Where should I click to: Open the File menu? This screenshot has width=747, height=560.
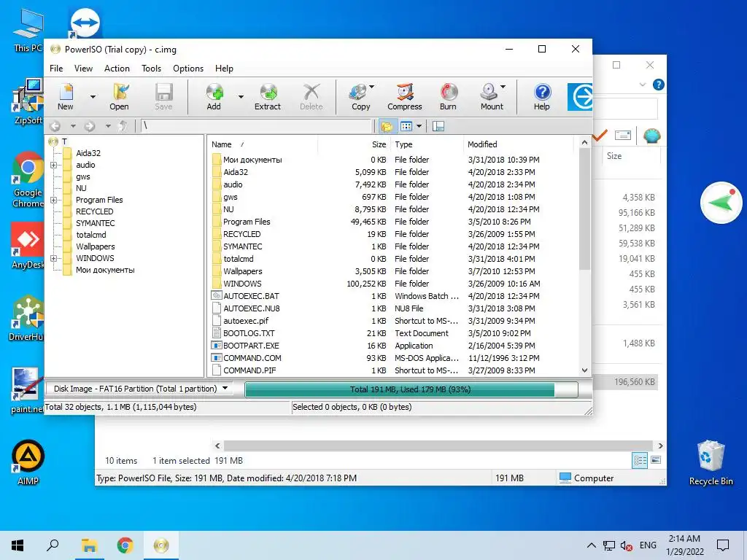[56, 68]
